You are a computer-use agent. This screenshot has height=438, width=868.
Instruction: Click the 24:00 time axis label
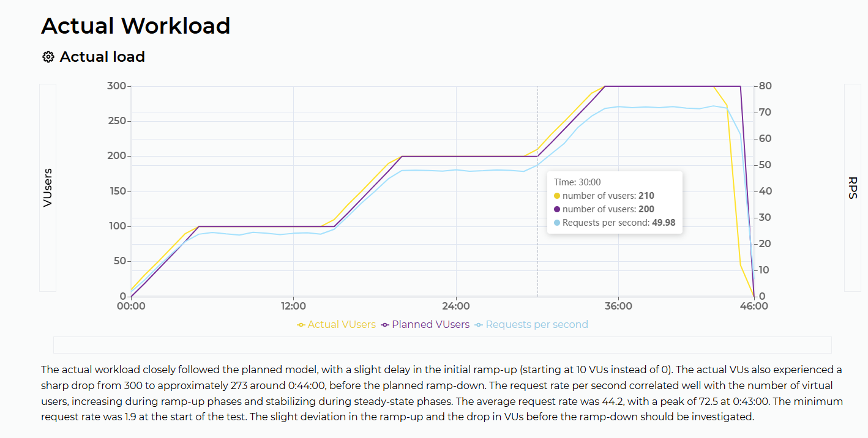[x=456, y=306]
